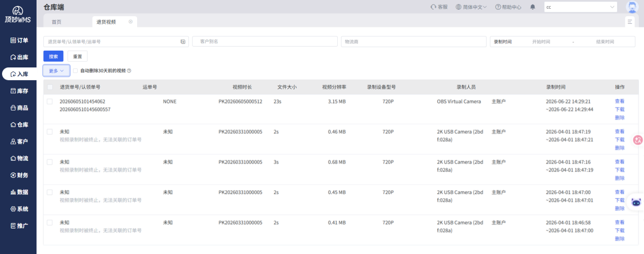Click 删除 for the 0.46 MB video

click(620, 148)
